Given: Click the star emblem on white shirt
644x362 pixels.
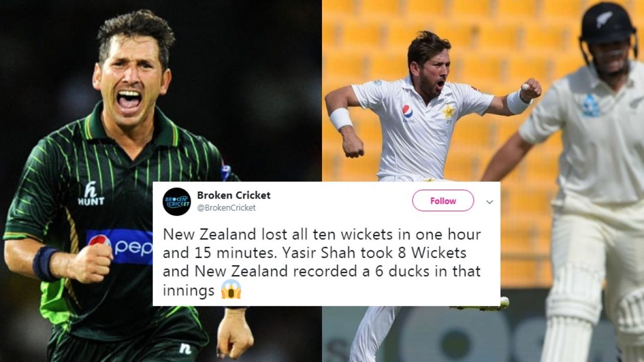Looking at the screenshot, I should click(x=448, y=111).
